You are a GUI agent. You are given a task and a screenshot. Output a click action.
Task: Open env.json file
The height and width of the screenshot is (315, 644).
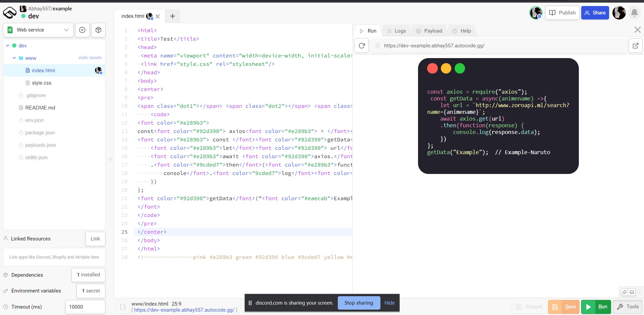34,120
